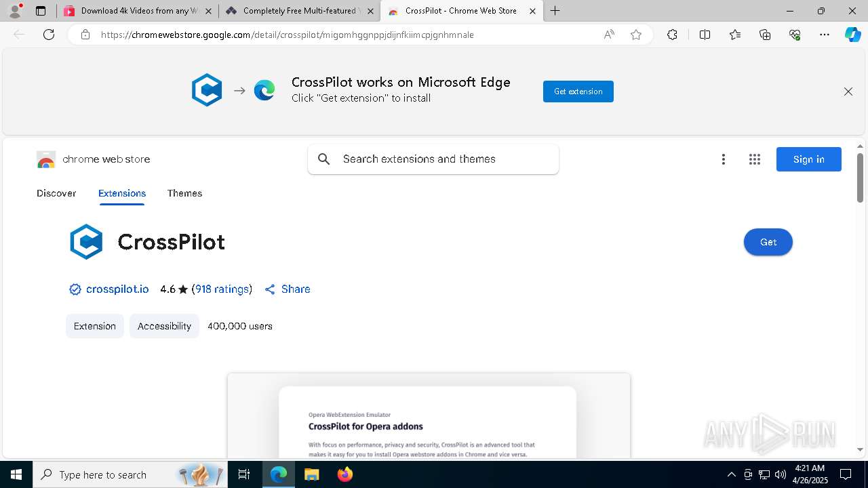
Task: Open the CrossPilot screenshot preview
Action: point(429,415)
